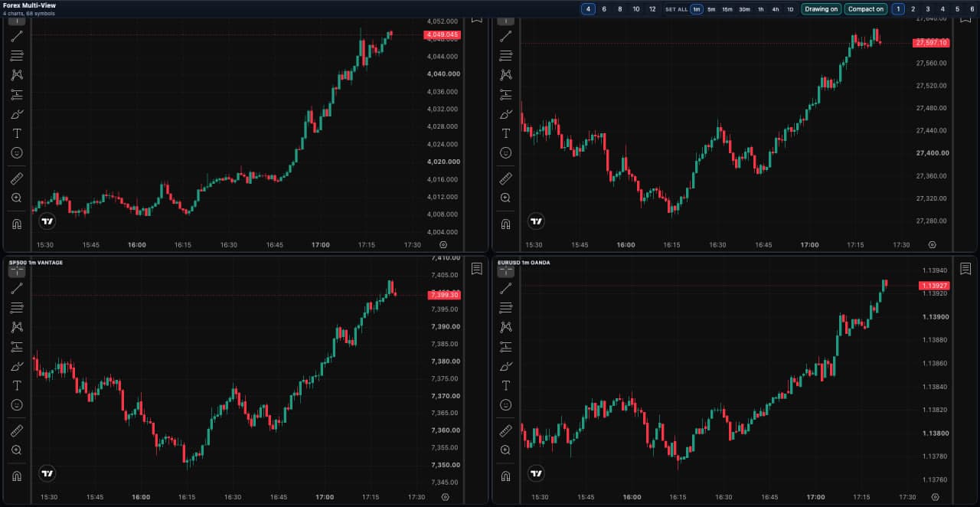This screenshot has width=980, height=507.
Task: Set all charts to the 1D timeframe
Action: (x=790, y=9)
